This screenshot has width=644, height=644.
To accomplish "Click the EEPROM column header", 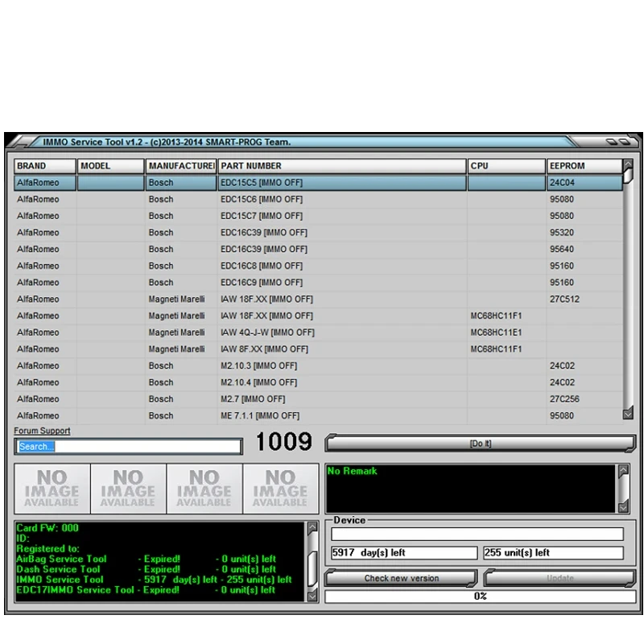I will pos(584,166).
